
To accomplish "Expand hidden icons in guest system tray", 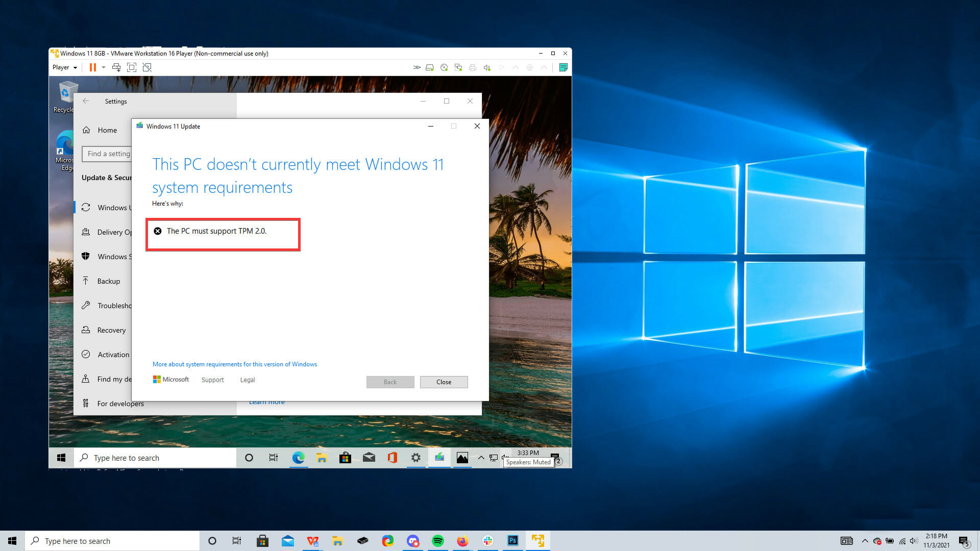I will click(481, 458).
